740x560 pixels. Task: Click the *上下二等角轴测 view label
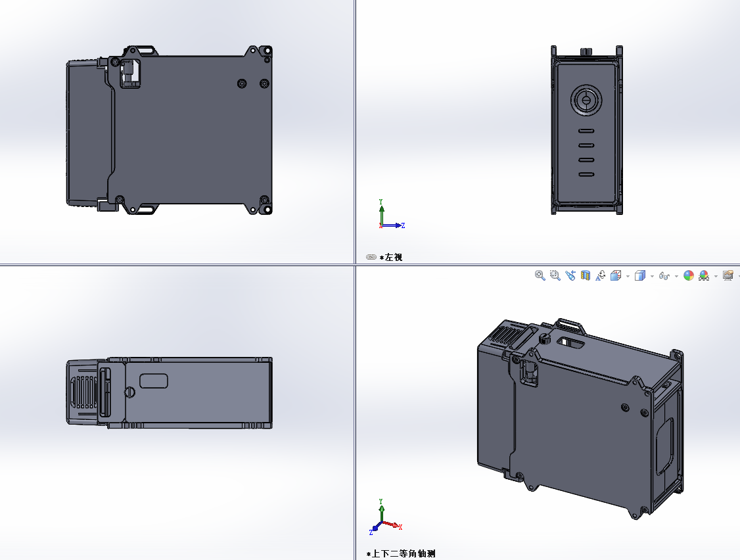click(401, 553)
